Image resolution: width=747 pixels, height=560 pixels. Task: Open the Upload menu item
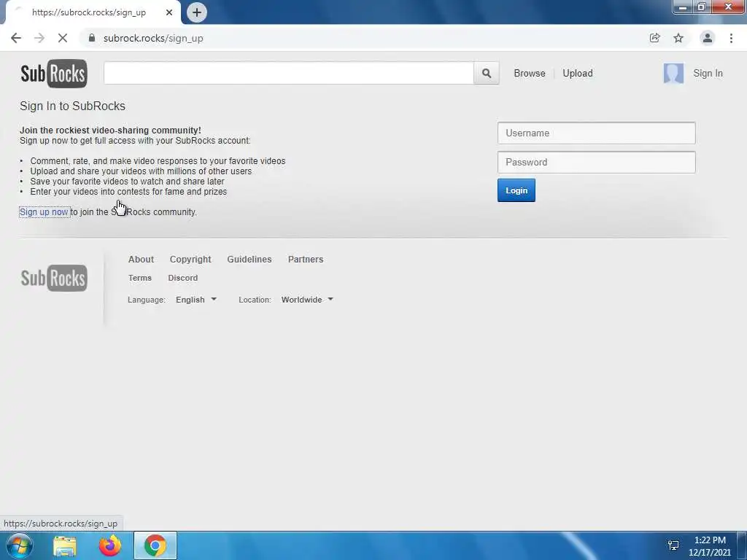tap(578, 74)
